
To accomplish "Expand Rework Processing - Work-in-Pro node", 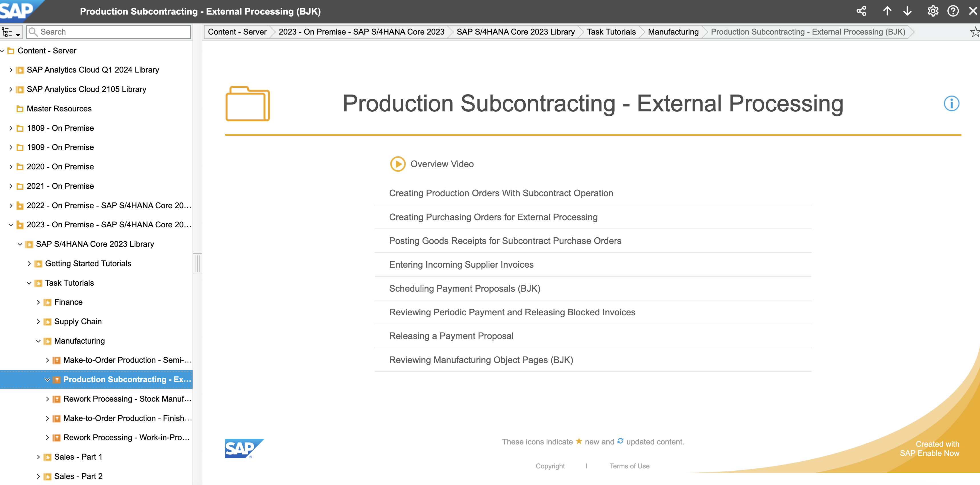I will 47,438.
